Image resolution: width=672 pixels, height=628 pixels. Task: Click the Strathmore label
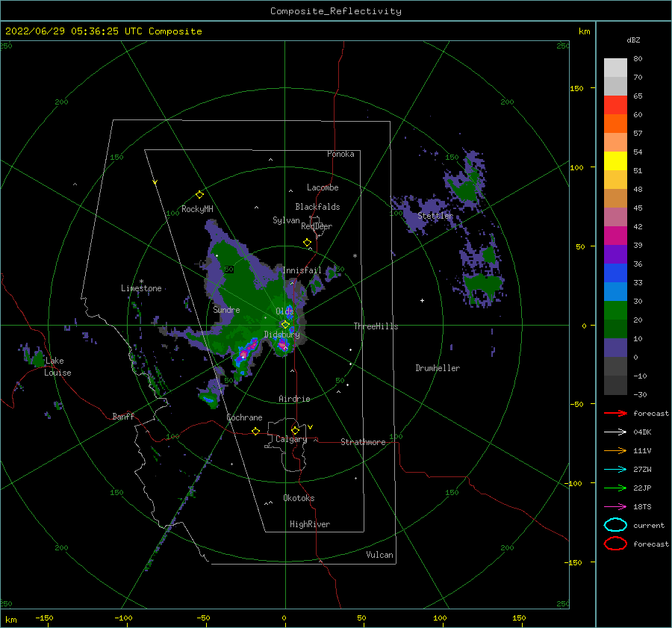363,442
